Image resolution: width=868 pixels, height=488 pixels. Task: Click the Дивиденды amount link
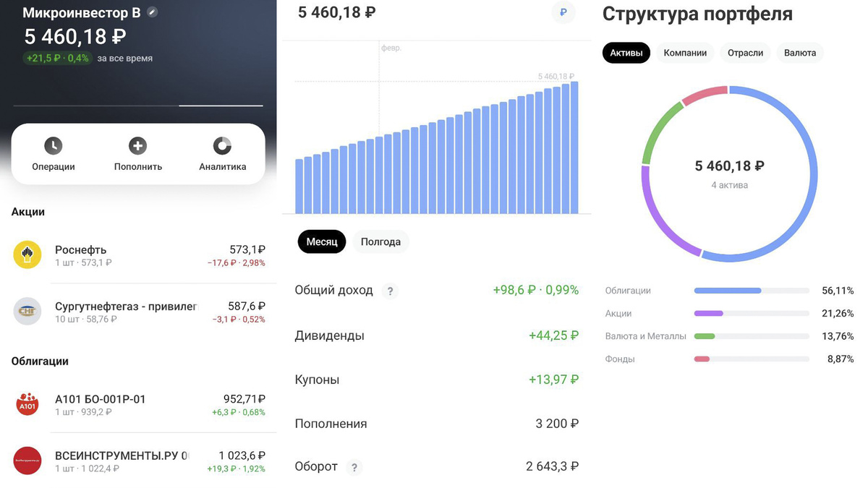click(554, 335)
